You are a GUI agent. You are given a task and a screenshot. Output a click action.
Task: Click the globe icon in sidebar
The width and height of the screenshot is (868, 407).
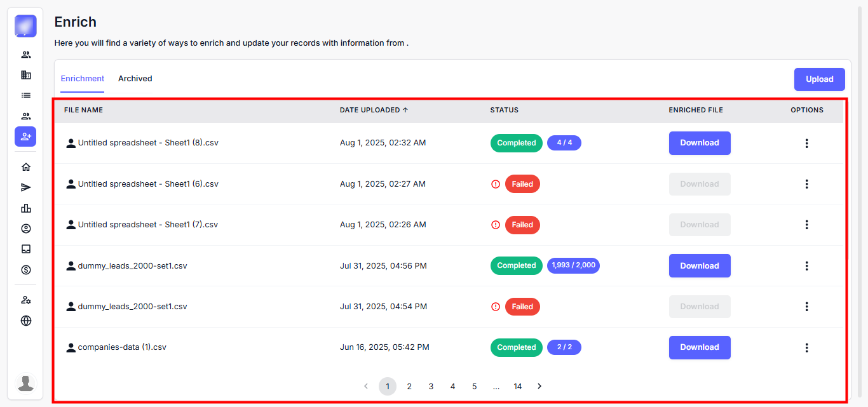pos(26,321)
